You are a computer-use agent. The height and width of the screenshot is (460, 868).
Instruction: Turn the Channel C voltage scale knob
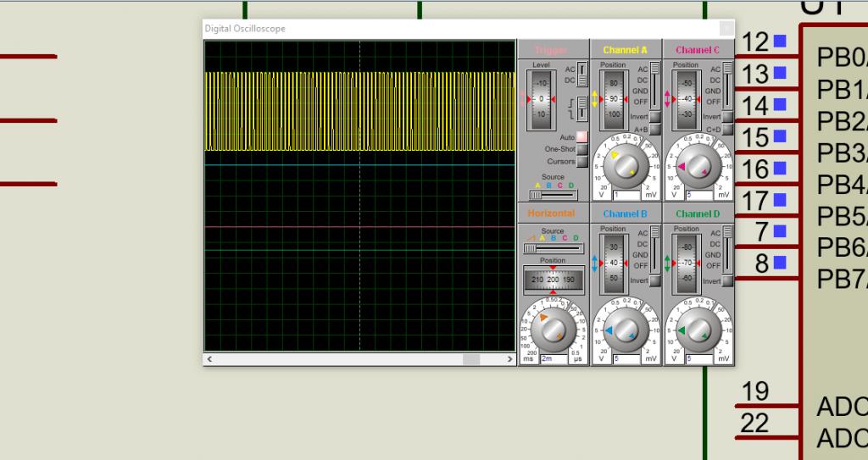click(698, 165)
